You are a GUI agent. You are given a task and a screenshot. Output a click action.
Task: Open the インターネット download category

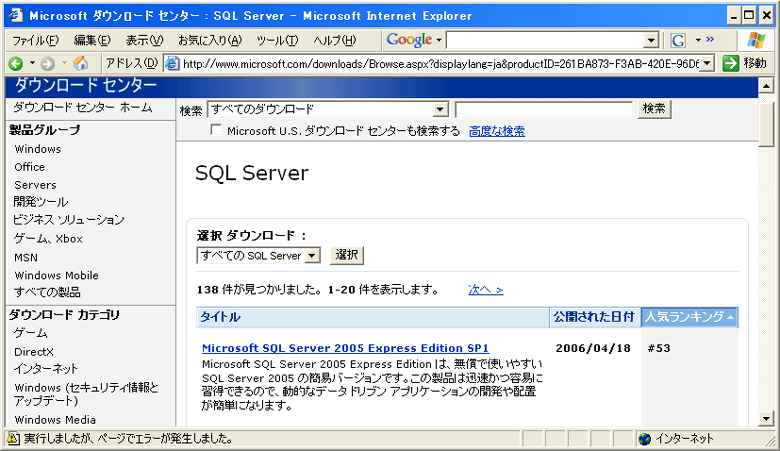46,368
